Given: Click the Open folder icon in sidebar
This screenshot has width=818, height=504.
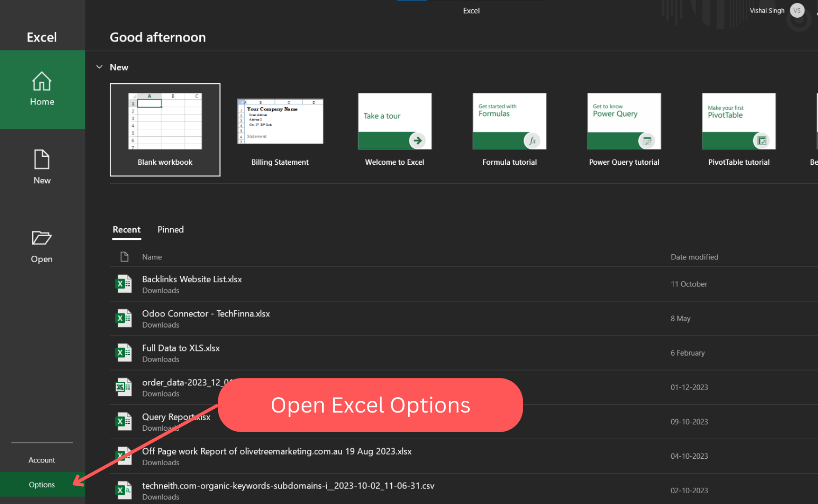Looking at the screenshot, I should coord(42,238).
